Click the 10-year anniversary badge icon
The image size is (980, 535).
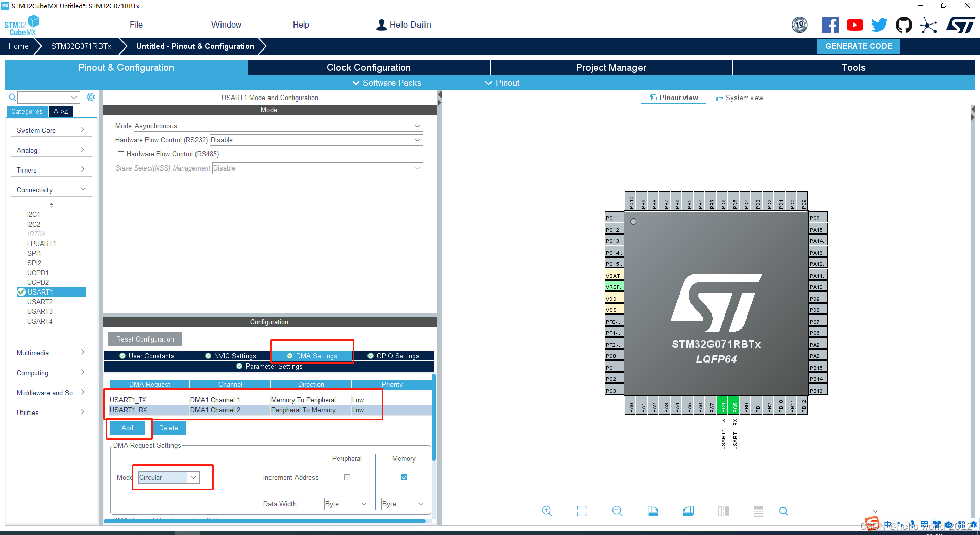(800, 25)
